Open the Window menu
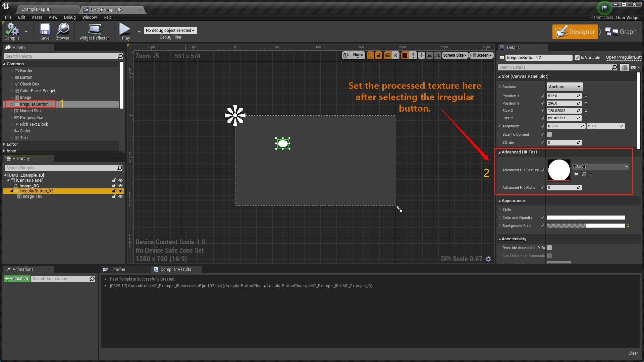Image resolution: width=644 pixels, height=362 pixels. pyautogui.click(x=89, y=17)
